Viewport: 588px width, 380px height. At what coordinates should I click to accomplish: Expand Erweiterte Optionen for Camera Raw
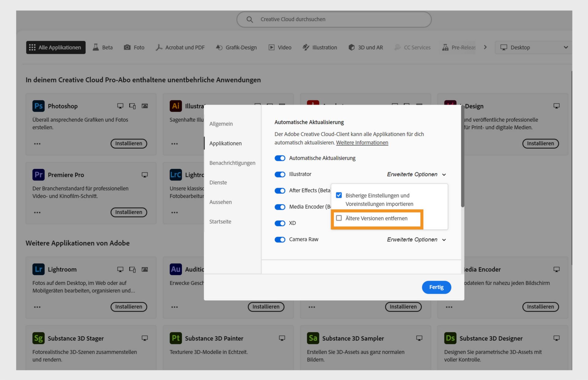pyautogui.click(x=416, y=240)
